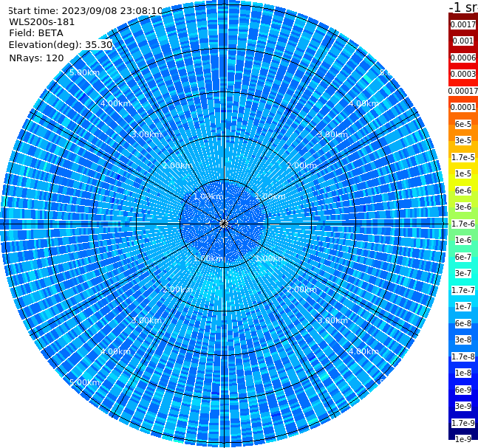478x448 pixels.
Task: Click the radar plot center origin point
Action: (224, 224)
